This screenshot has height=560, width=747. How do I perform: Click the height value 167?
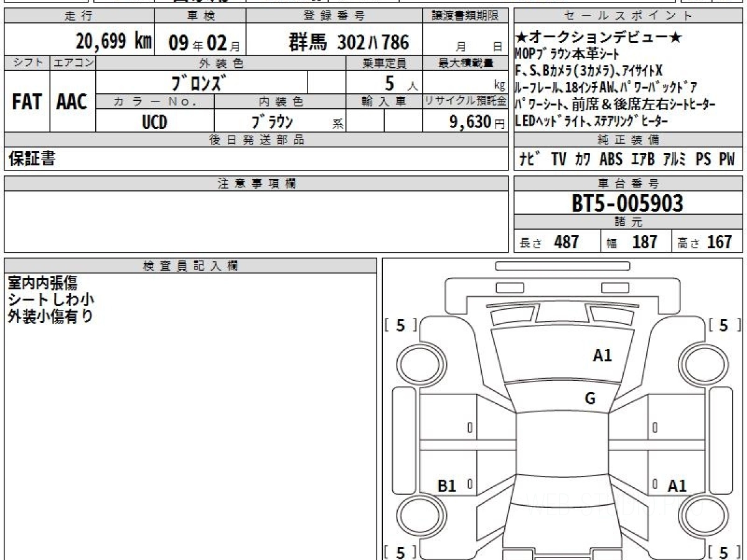[x=719, y=242]
